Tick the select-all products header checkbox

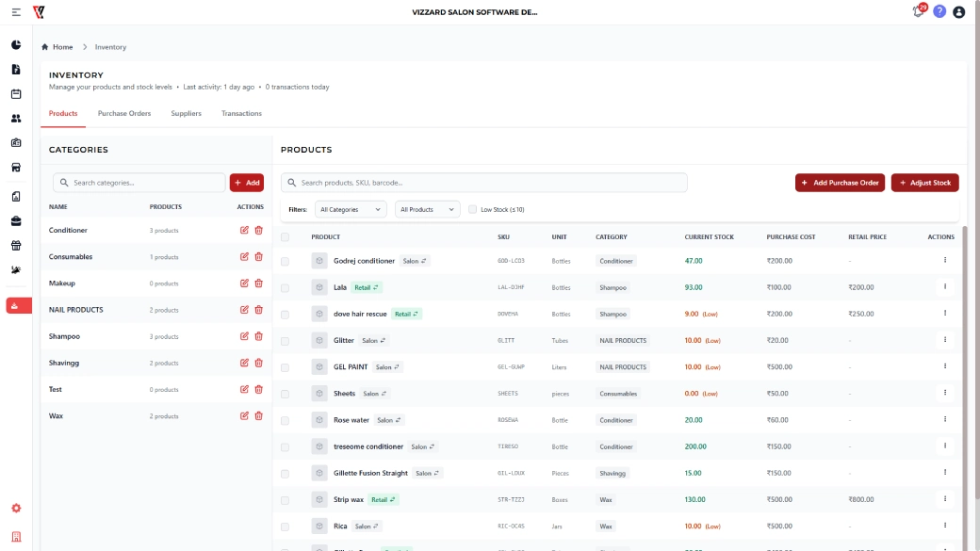286,237
